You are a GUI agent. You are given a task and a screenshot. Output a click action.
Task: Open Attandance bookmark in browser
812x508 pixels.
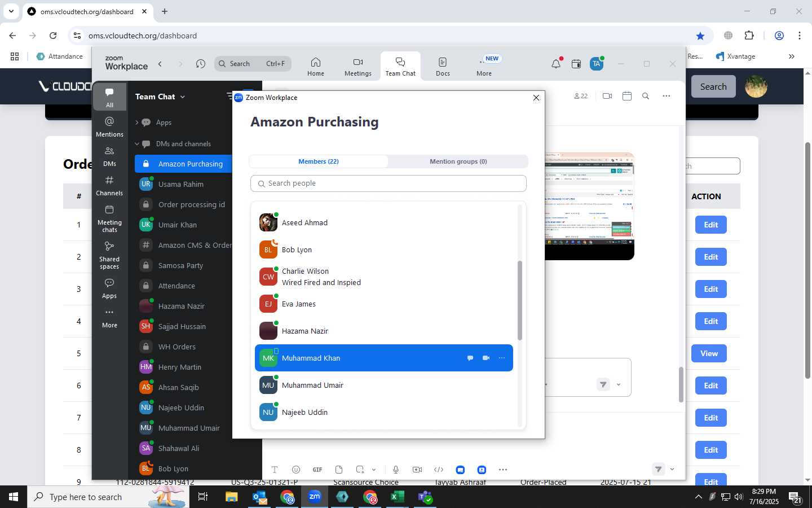60,56
